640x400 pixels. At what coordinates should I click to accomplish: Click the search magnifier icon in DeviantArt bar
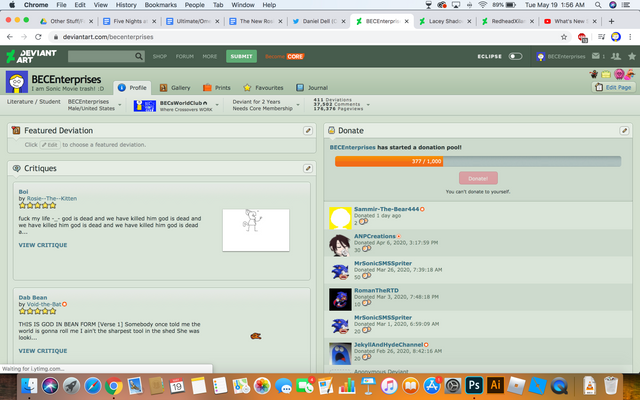coord(139,56)
